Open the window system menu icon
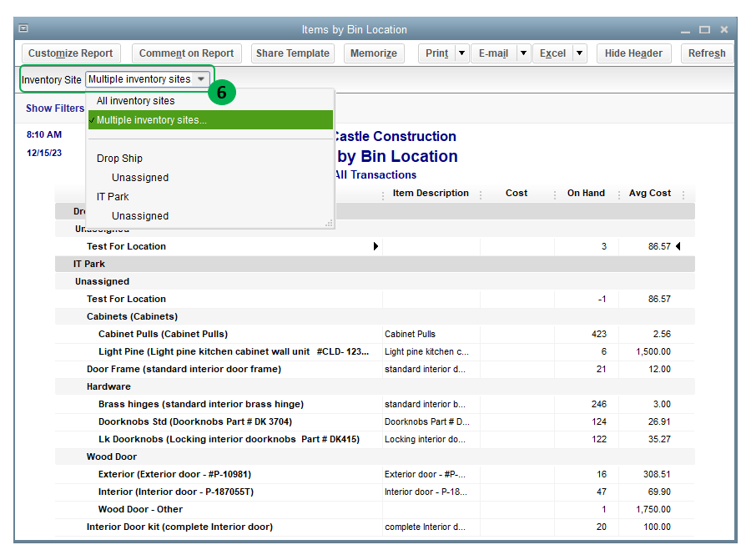 click(x=23, y=29)
